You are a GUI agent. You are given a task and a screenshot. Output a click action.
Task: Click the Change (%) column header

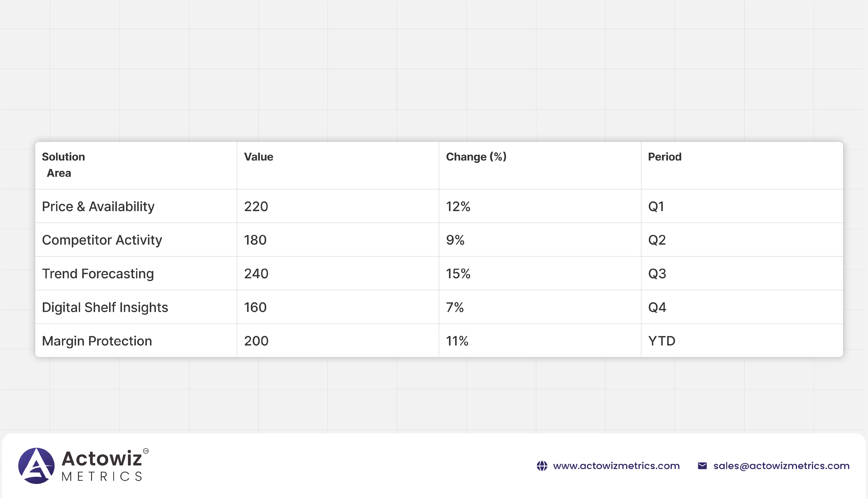click(476, 157)
